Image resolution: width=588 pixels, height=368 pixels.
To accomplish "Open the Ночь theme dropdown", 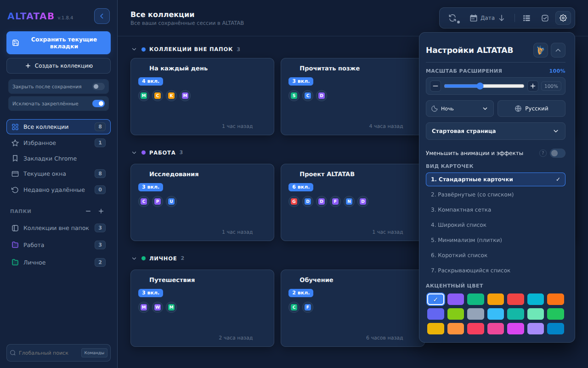I will tap(460, 109).
